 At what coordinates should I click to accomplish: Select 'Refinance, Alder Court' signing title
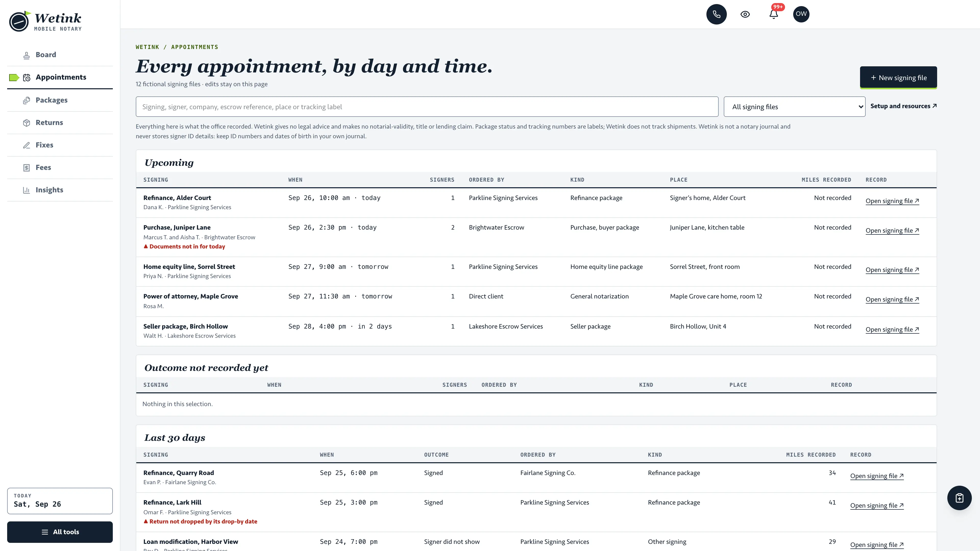[x=177, y=198]
